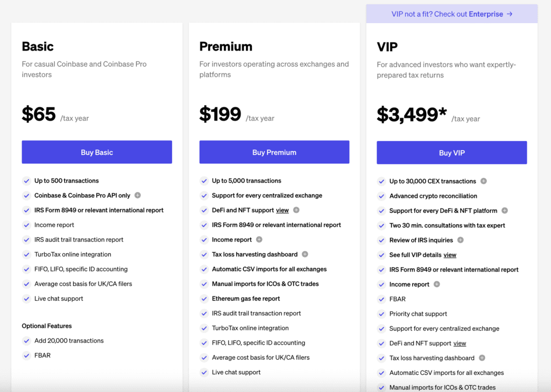551x392 pixels.
Task: Open info icon beside Review of IRS inquiries
Action: [461, 240]
